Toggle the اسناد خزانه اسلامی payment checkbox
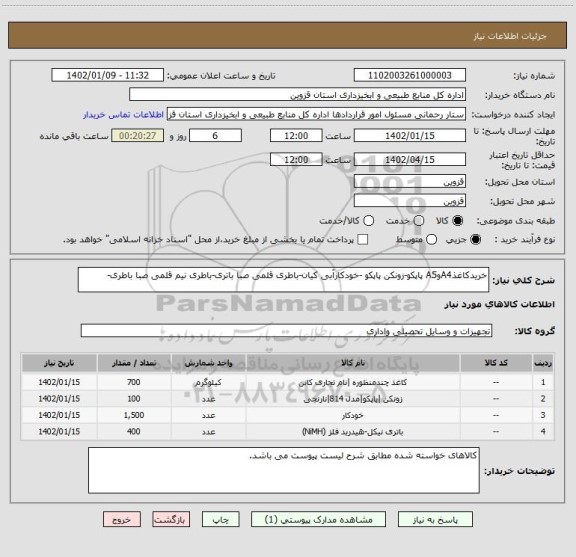This screenshot has height=557, width=576. (363, 240)
